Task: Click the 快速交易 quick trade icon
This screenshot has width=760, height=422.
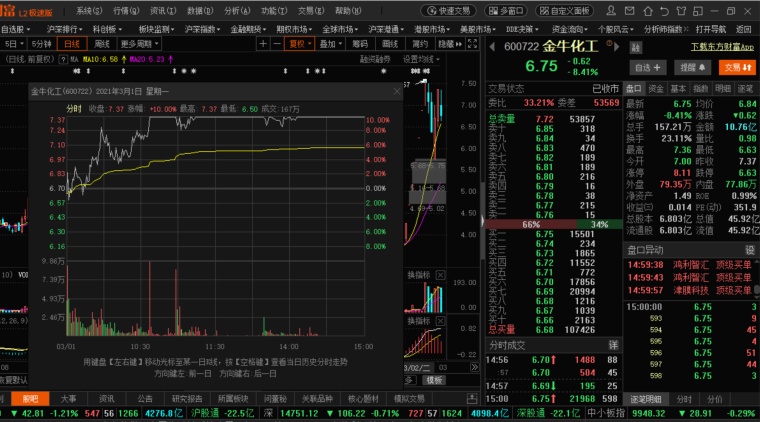Action: click(446, 10)
